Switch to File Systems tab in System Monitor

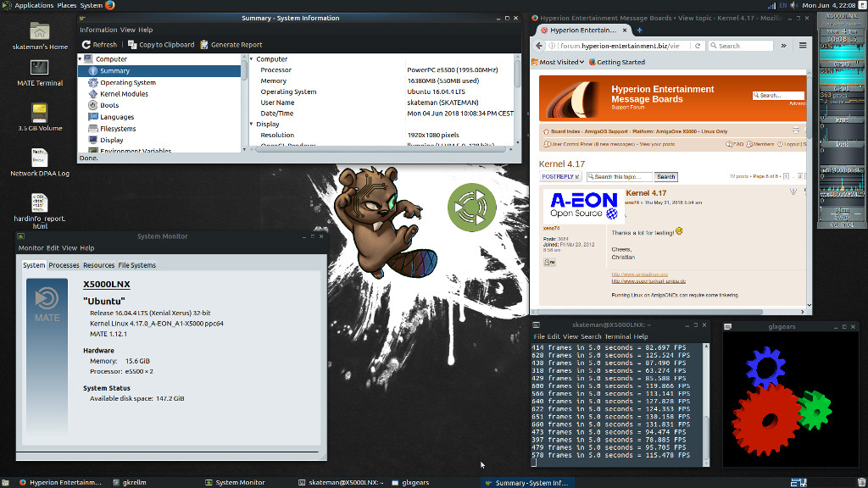[x=136, y=265]
